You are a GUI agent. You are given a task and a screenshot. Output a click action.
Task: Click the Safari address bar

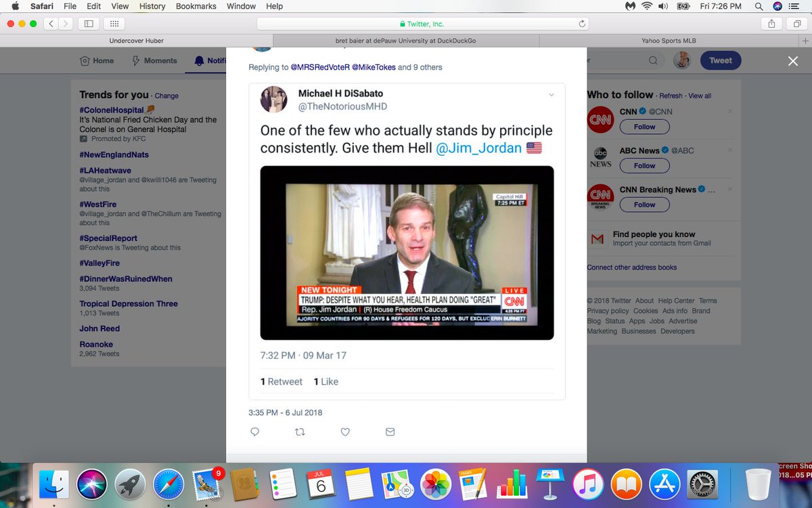(423, 24)
